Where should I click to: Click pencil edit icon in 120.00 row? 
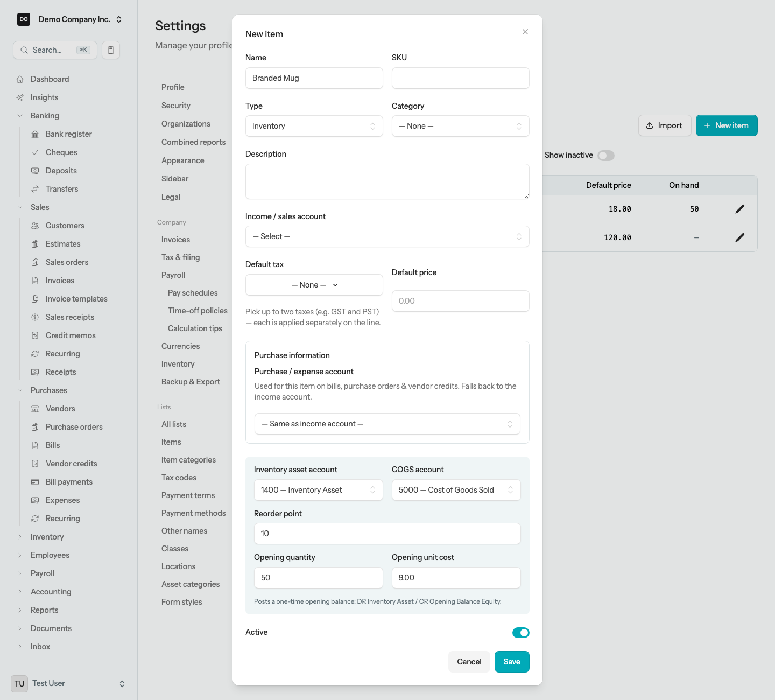(740, 237)
